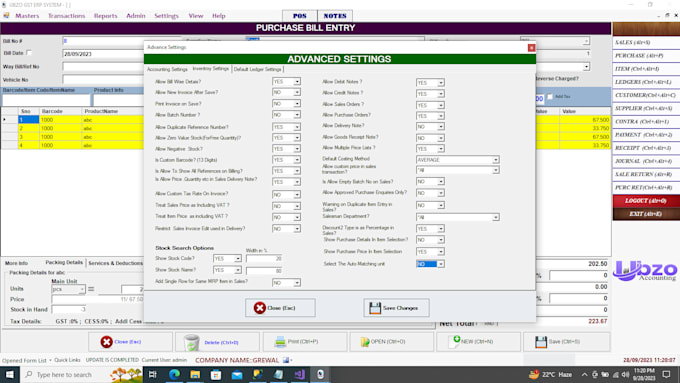
Task: Click the Services & Deductions tab
Action: point(115,263)
